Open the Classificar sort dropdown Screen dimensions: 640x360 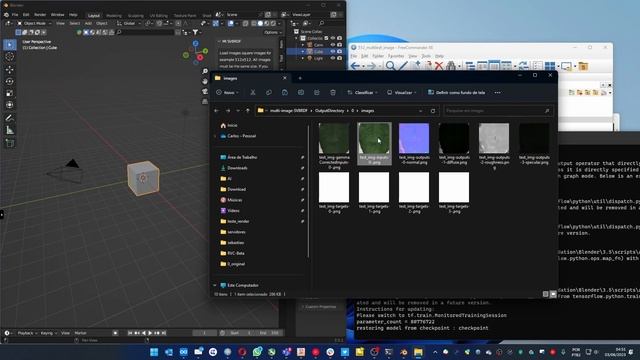pyautogui.click(x=361, y=93)
